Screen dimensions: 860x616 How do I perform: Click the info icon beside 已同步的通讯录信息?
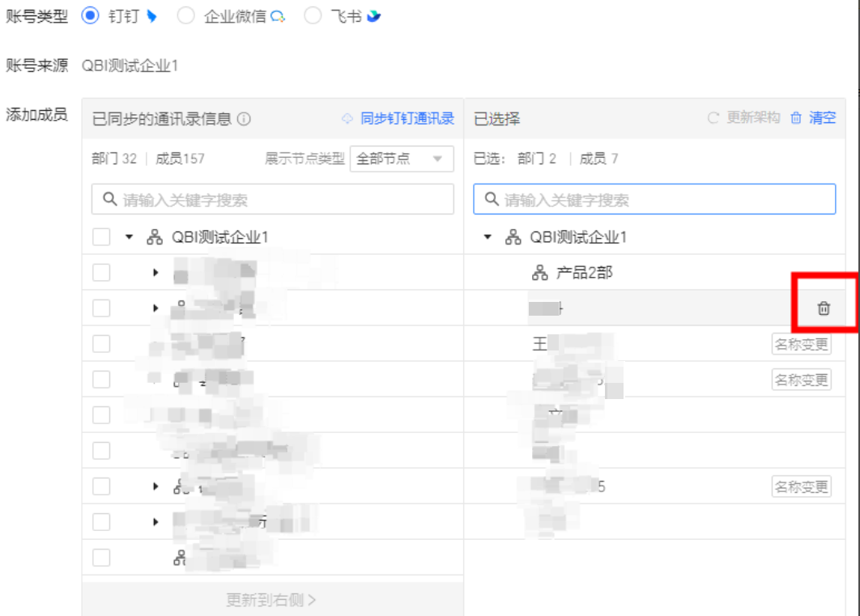(x=244, y=119)
